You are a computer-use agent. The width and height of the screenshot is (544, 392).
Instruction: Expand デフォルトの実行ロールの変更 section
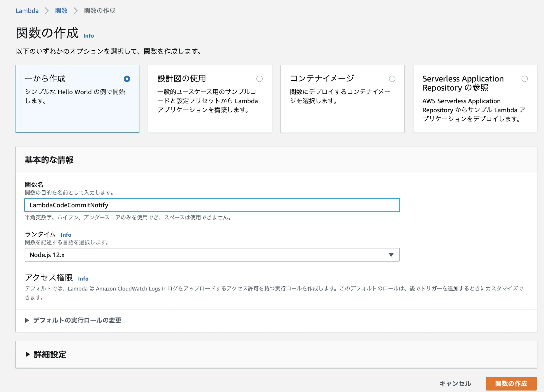pyautogui.click(x=73, y=320)
